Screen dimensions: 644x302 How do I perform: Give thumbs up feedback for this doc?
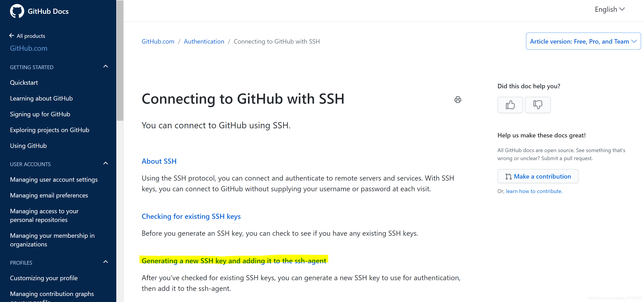[x=510, y=105]
